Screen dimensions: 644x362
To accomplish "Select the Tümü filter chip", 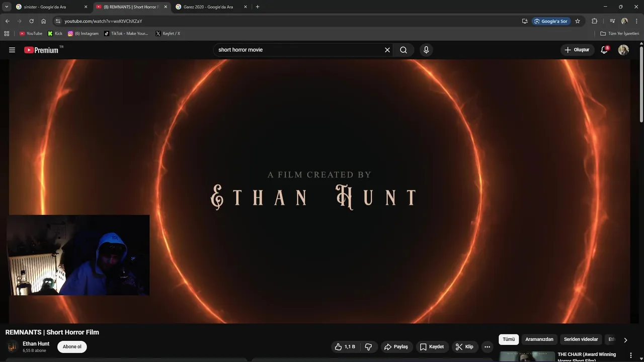I will (509, 339).
